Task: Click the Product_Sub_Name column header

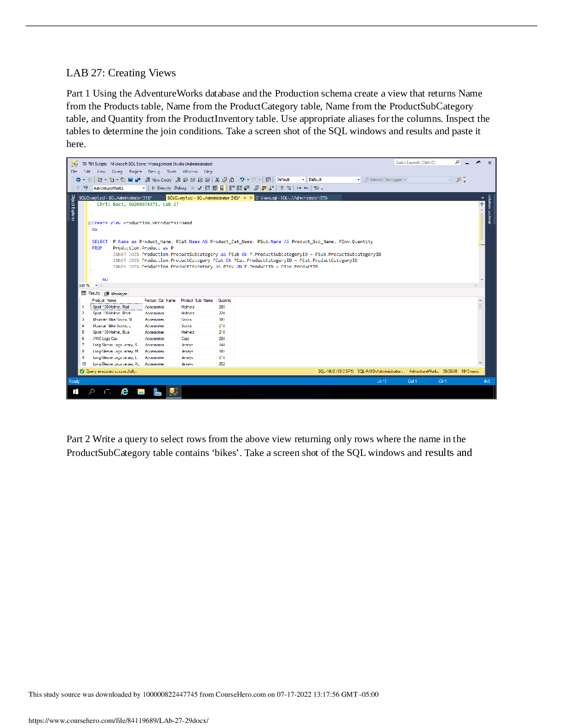Action: point(198,301)
